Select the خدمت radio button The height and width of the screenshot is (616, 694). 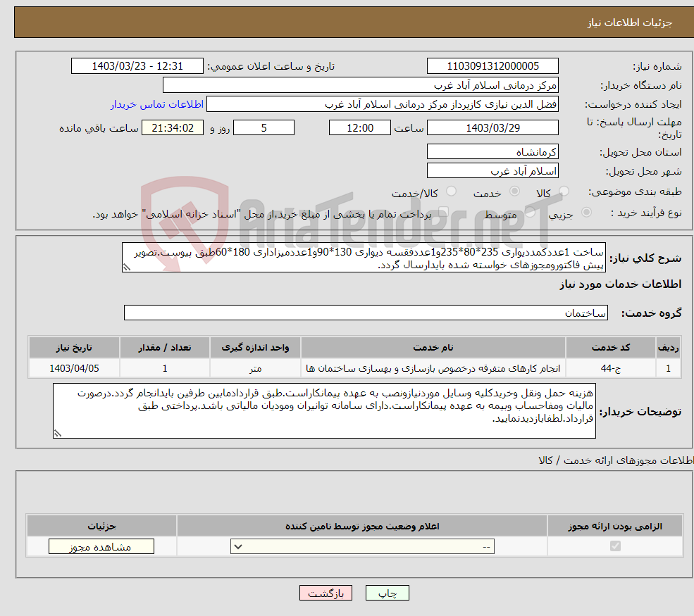(x=514, y=191)
